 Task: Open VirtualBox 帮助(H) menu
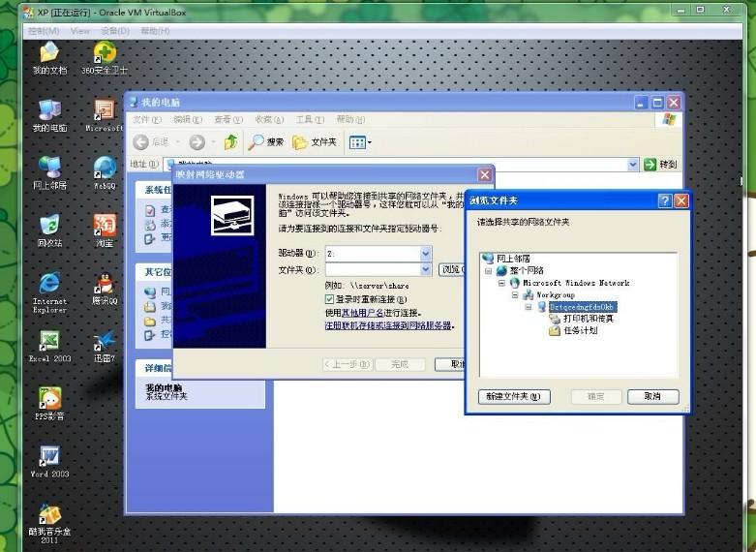pos(155,31)
